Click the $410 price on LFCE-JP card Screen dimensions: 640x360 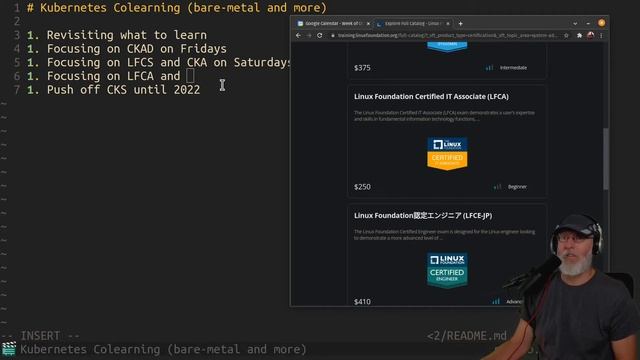coord(362,302)
